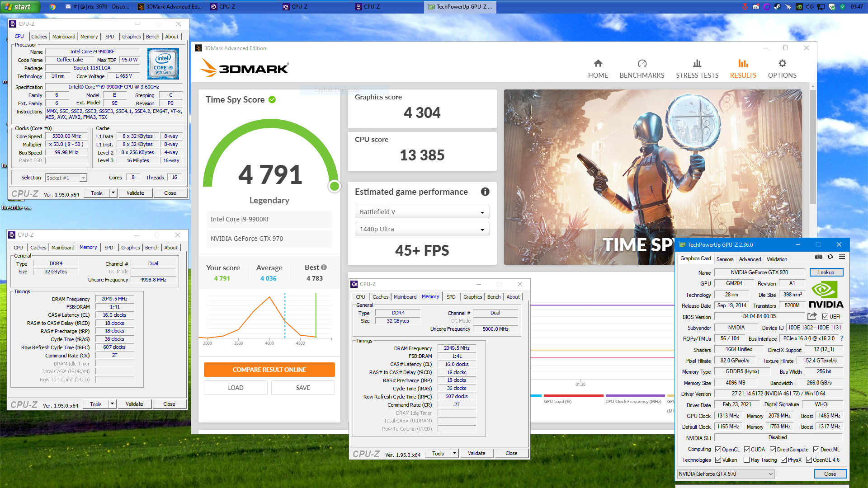868x488 pixels.
Task: Click the NVIDIA logo in GPU-Z
Action: pyautogui.click(x=826, y=295)
